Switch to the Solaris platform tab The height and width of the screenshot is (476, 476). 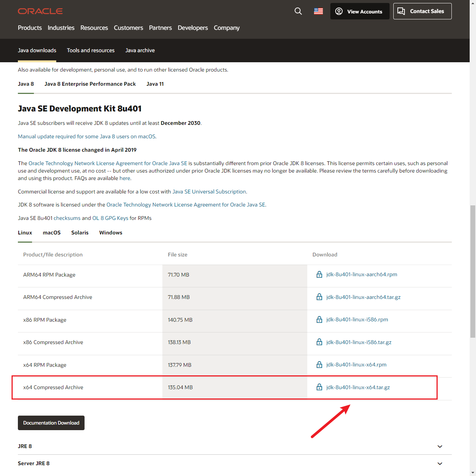[80, 233]
